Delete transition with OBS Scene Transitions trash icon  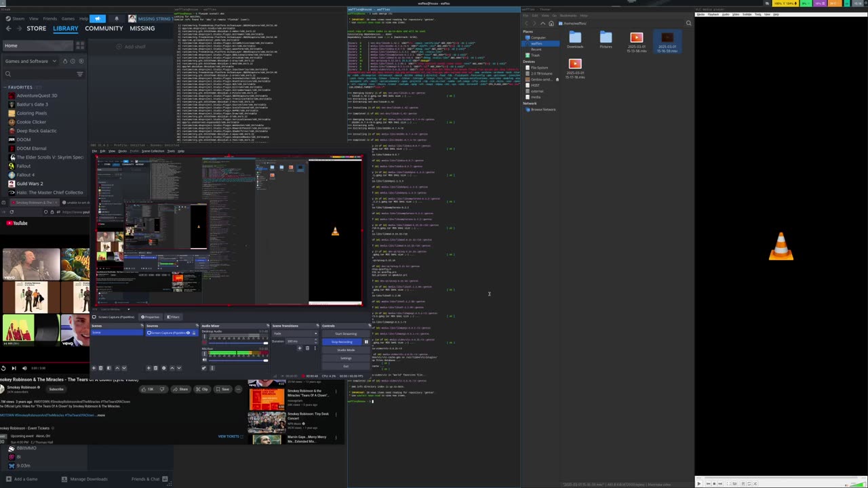click(x=307, y=348)
